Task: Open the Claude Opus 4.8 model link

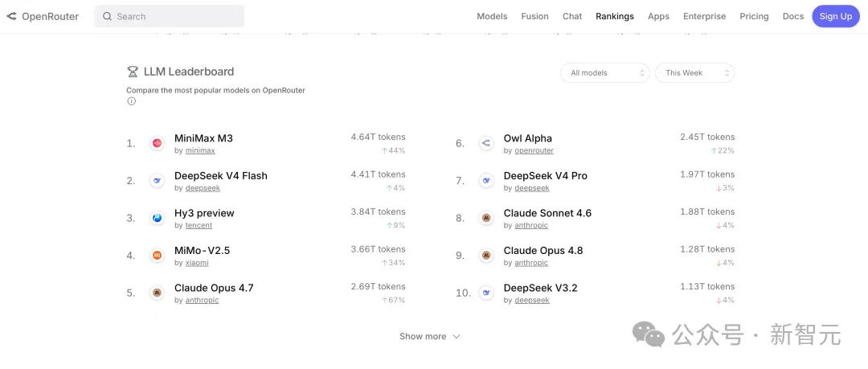Action: (x=543, y=251)
